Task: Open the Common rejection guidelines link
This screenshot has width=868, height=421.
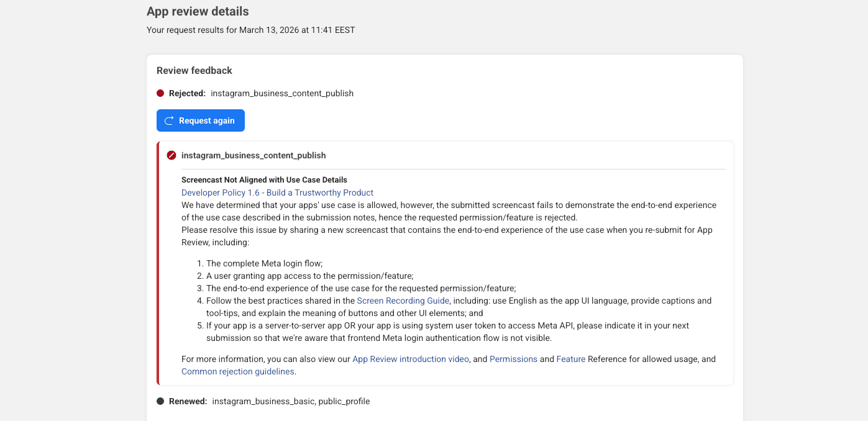Action: click(238, 371)
